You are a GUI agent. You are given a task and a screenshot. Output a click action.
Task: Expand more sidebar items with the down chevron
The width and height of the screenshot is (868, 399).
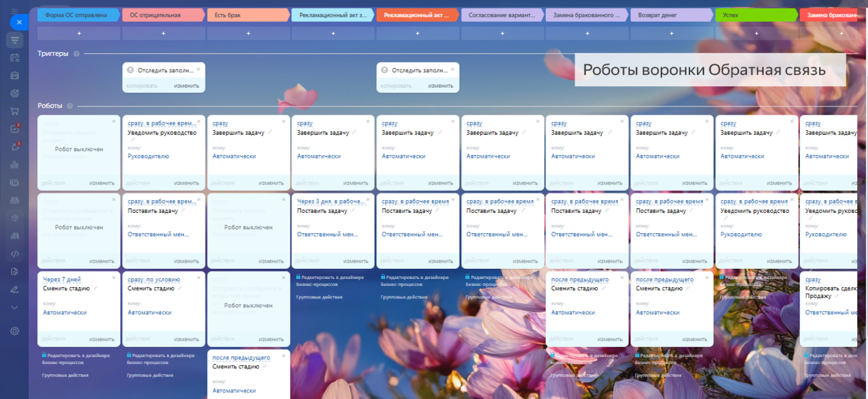pos(15,307)
